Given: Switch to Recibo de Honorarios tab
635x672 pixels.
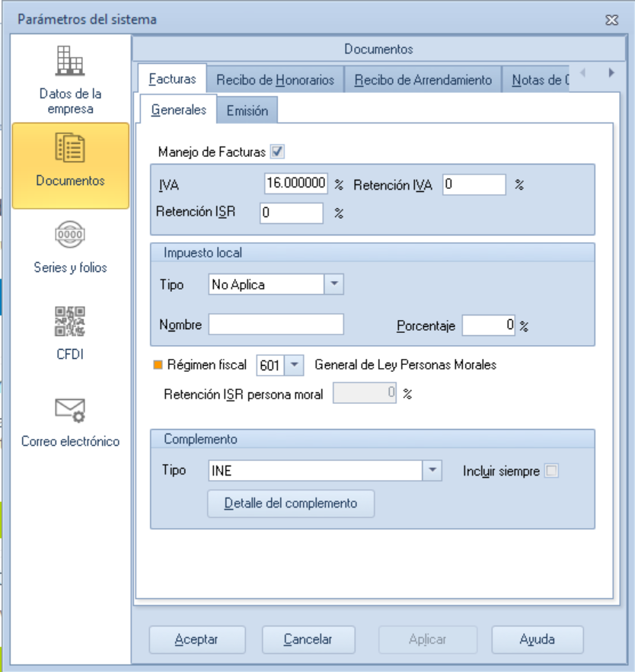Looking at the screenshot, I should click(x=275, y=80).
